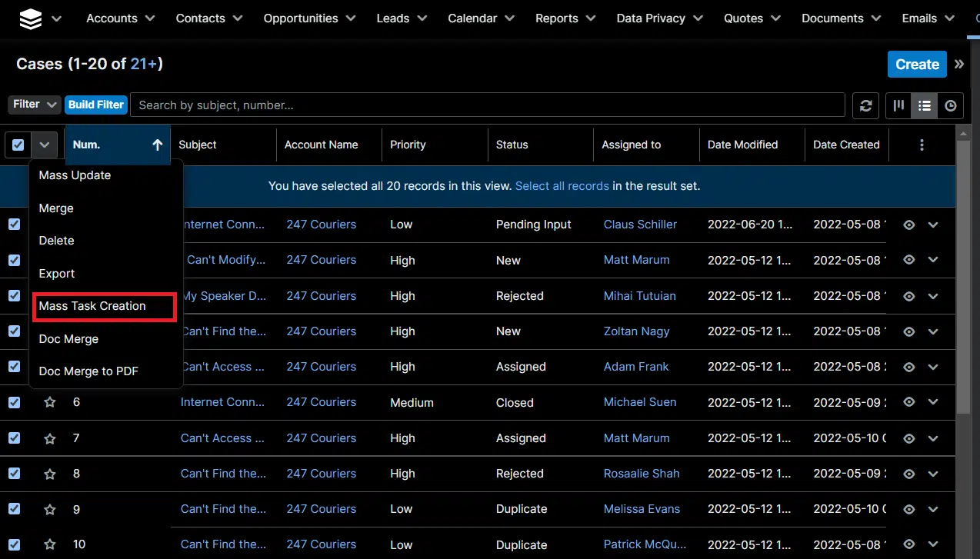Focus the search by subject field
The height and width of the screenshot is (559, 980).
(x=488, y=105)
